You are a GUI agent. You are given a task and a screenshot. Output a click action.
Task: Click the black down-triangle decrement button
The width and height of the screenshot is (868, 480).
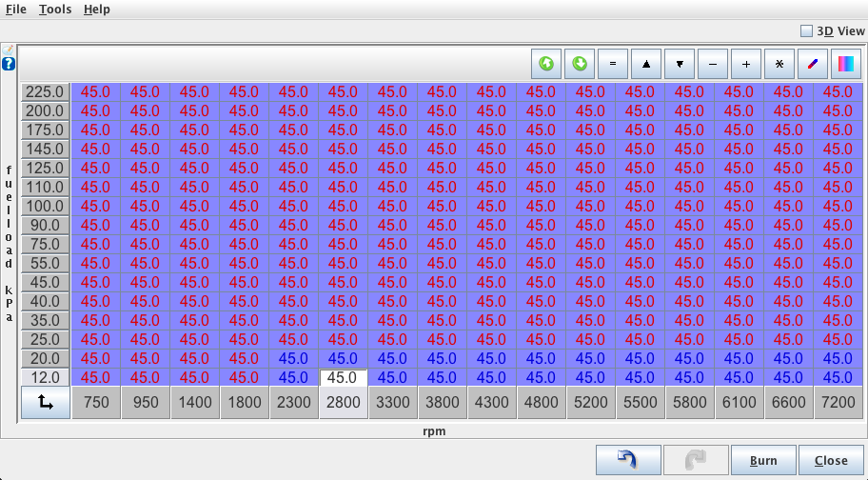click(680, 65)
